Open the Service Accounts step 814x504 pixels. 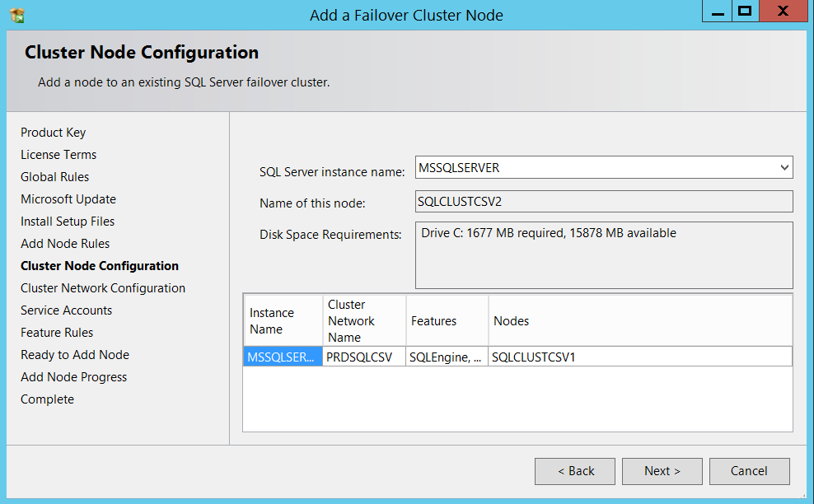[67, 310]
